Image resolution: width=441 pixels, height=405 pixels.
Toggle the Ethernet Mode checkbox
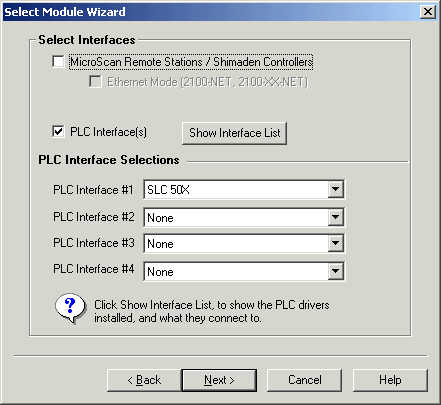pyautogui.click(x=96, y=81)
